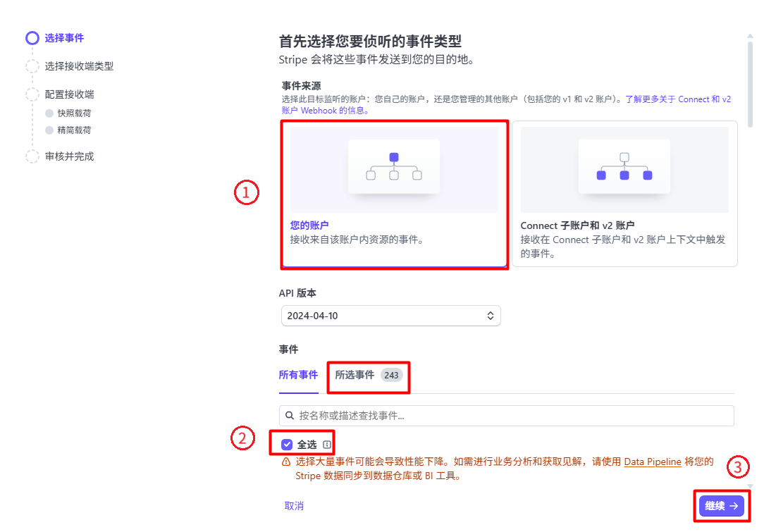Uncheck the 全选 checkbox
This screenshot has width=764, height=532.
(287, 445)
